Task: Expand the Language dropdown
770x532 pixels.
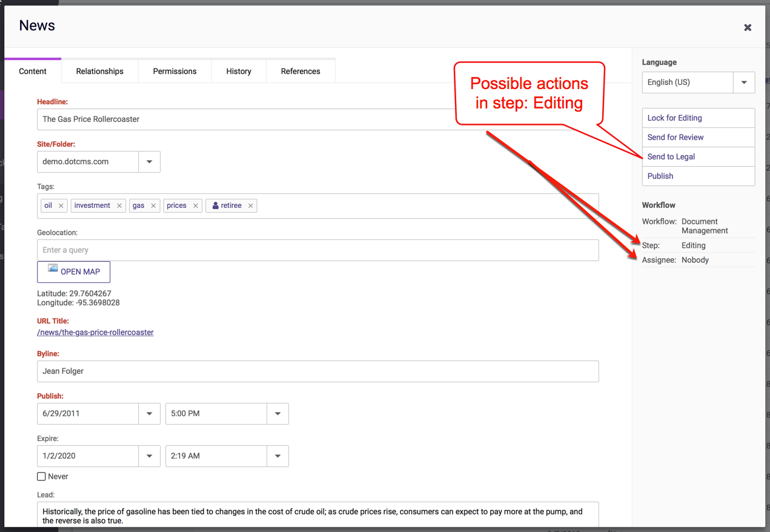Action: point(744,82)
